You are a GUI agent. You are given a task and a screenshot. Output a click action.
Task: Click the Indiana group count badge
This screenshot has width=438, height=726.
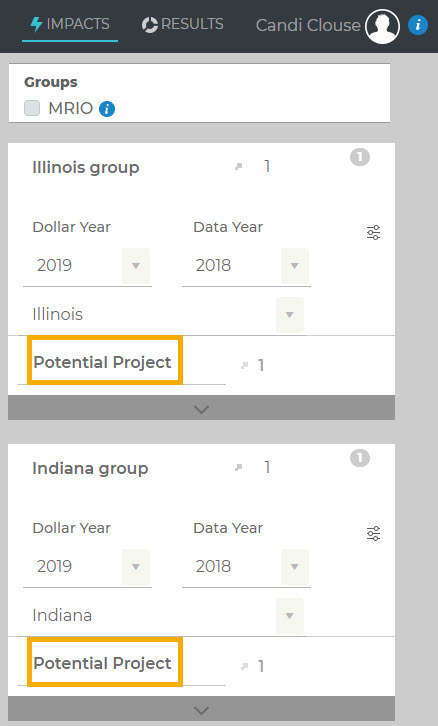pyautogui.click(x=360, y=458)
